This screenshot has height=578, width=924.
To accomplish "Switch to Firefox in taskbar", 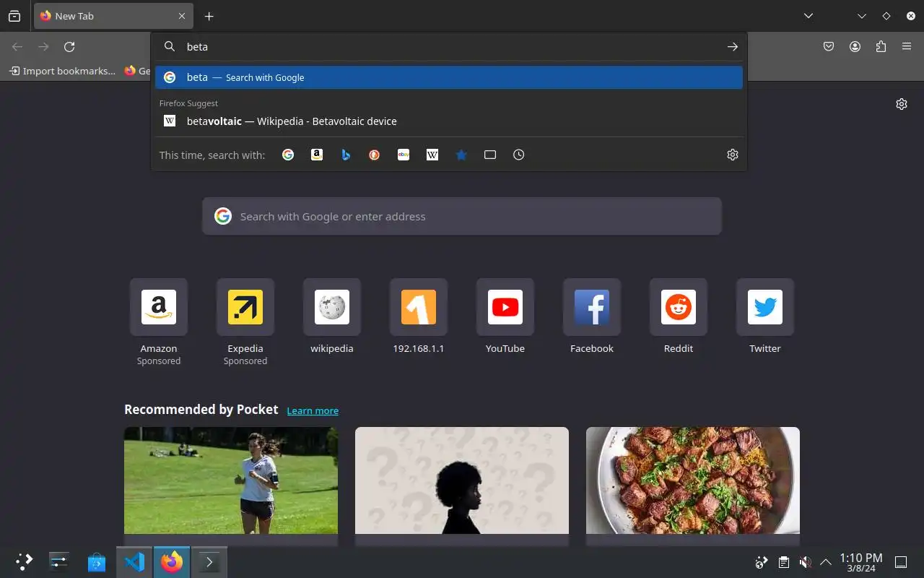I will click(x=172, y=561).
